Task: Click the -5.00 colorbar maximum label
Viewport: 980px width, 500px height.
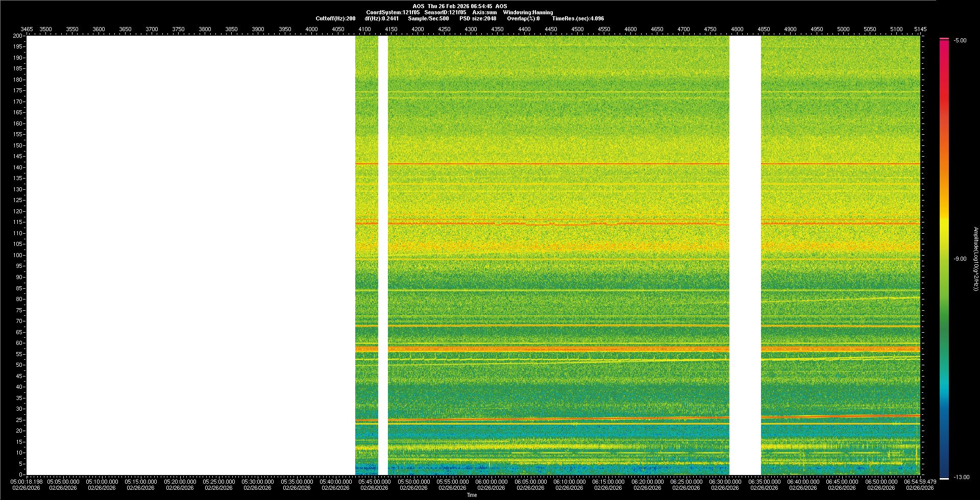Action: coord(960,40)
